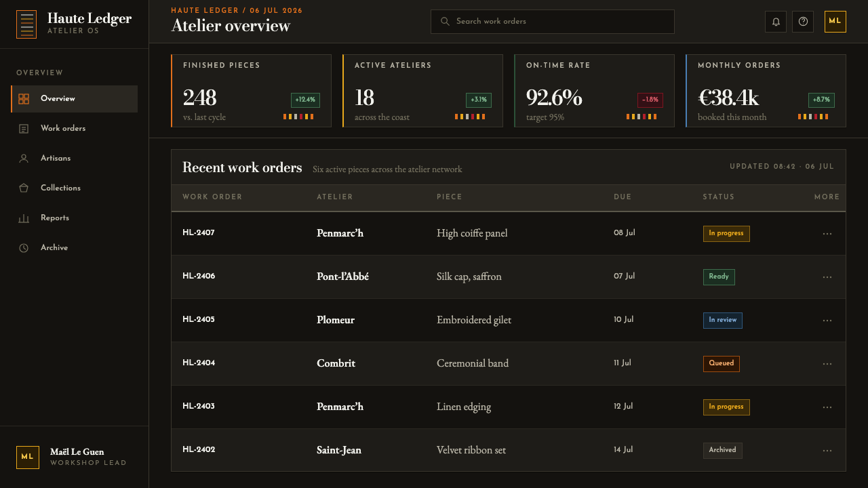Open more options for HL-2406
Screen dimensions: 868x488
click(827, 277)
